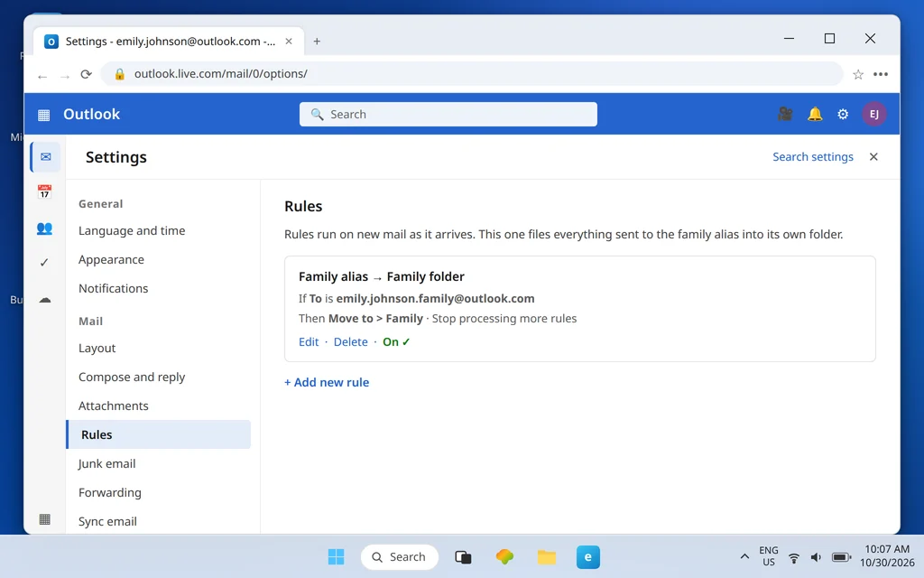Open the Meet Now camera icon

785,114
